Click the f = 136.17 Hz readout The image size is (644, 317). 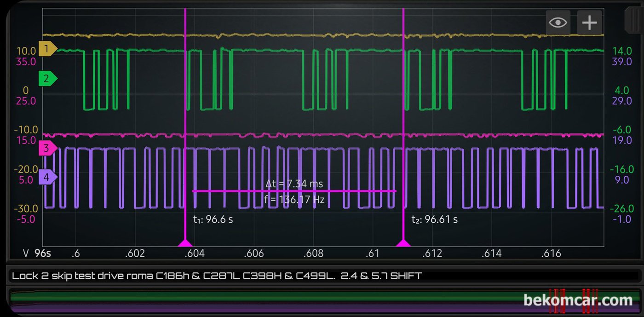click(x=294, y=200)
